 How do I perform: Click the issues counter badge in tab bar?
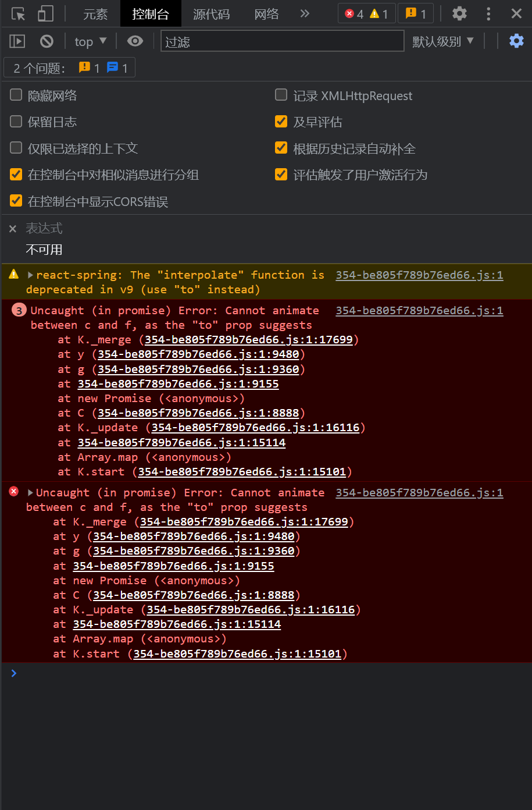coord(416,13)
